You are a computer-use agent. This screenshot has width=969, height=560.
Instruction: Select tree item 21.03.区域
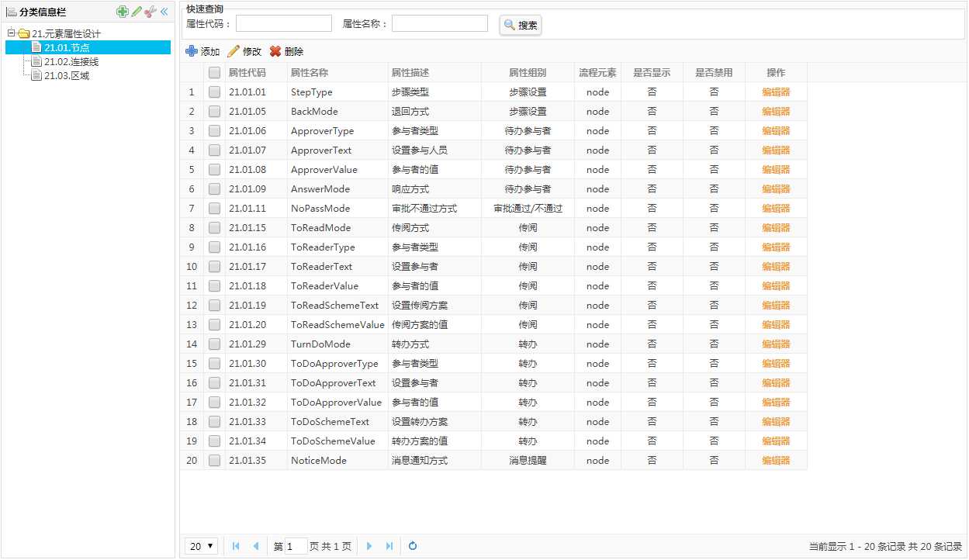click(67, 76)
